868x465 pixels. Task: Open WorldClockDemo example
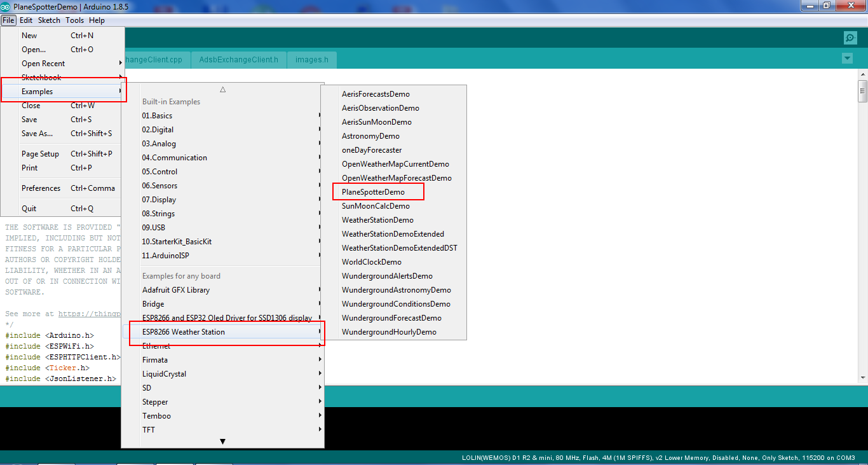pos(394,262)
